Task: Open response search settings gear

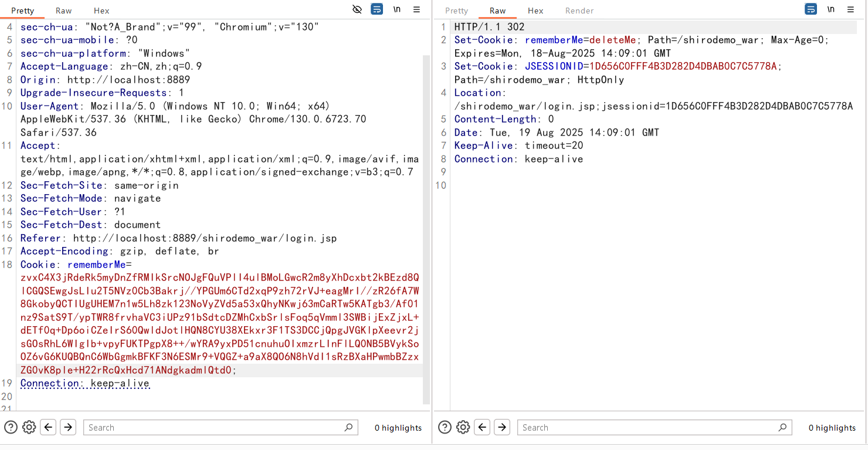Action: coord(463,427)
